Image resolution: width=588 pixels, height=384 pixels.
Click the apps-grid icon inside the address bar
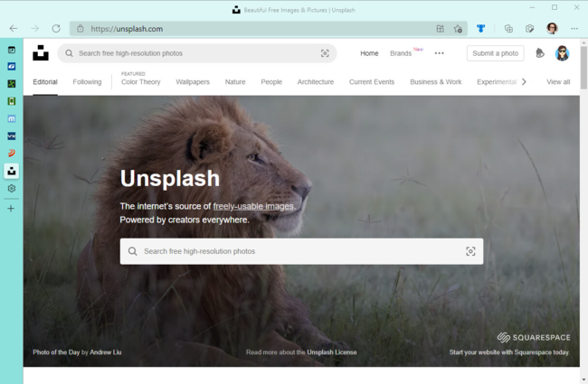(441, 29)
